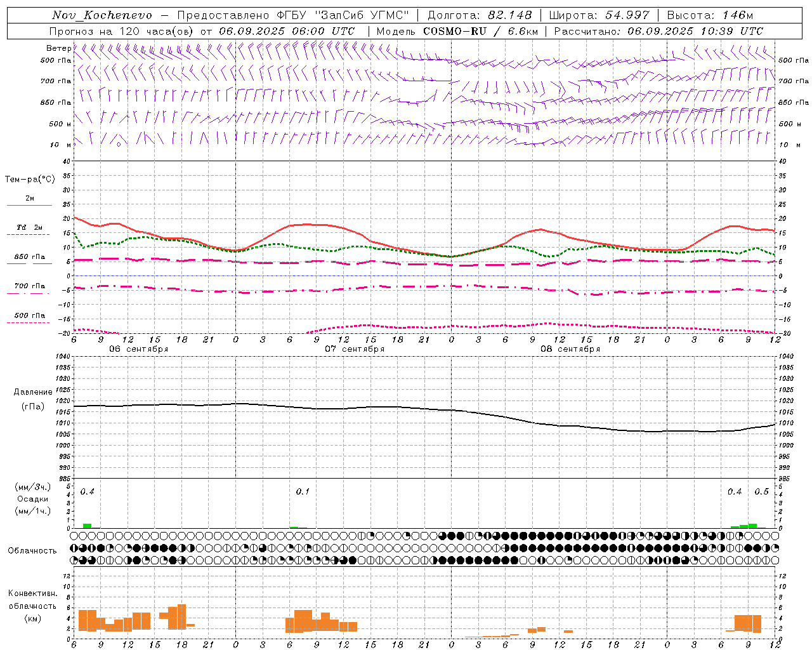Click the model name COSMO-RU / 6.6км
The height and width of the screenshot is (650, 812).
(481, 31)
